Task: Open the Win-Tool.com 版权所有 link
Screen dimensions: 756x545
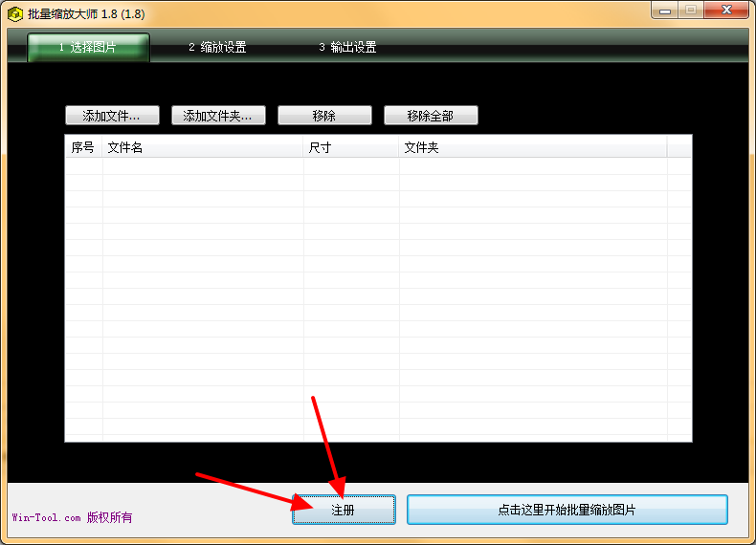Action: tap(73, 517)
